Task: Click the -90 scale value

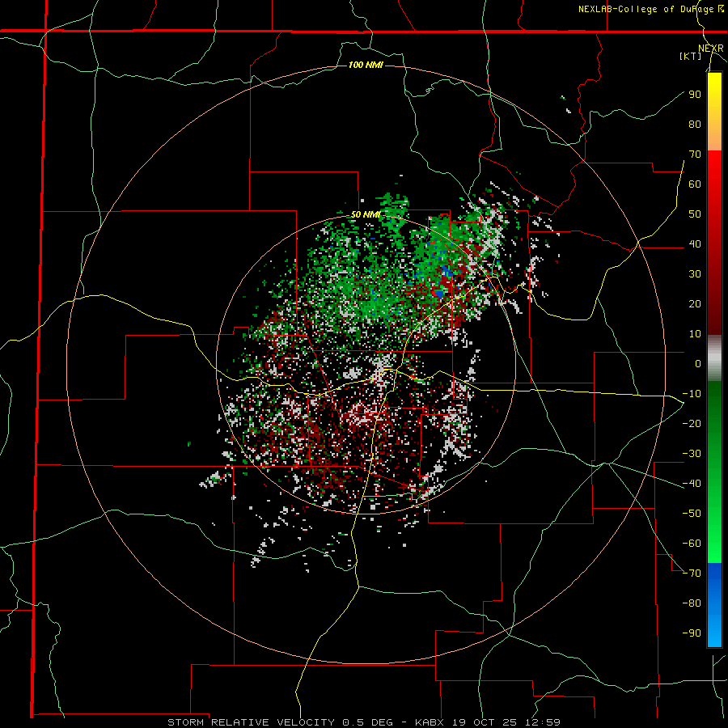Action: click(x=692, y=633)
